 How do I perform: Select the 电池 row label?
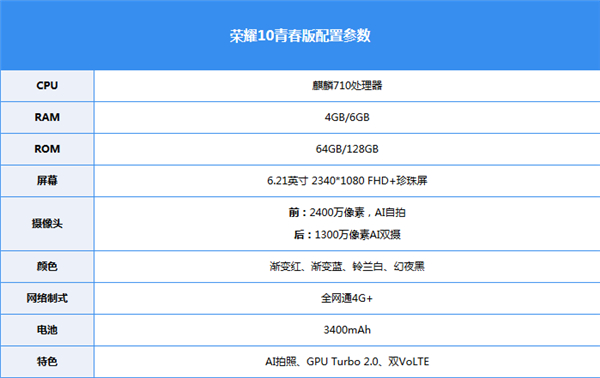(47, 330)
